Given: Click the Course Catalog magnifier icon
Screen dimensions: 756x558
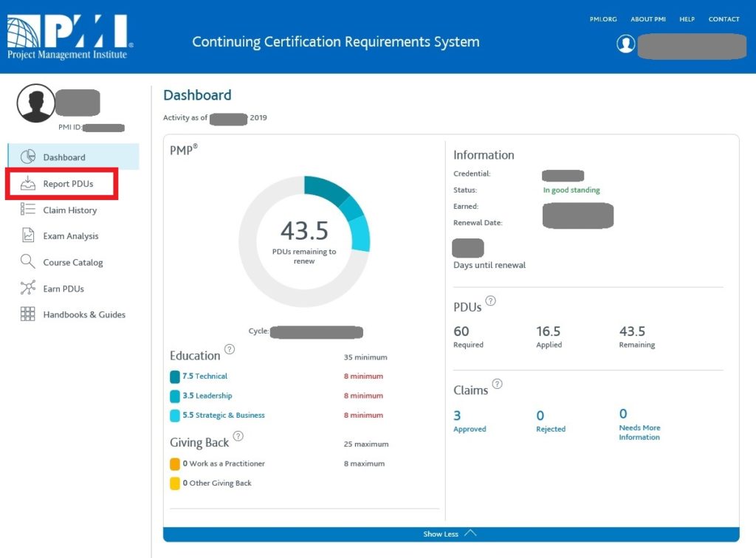Looking at the screenshot, I should click(x=28, y=261).
